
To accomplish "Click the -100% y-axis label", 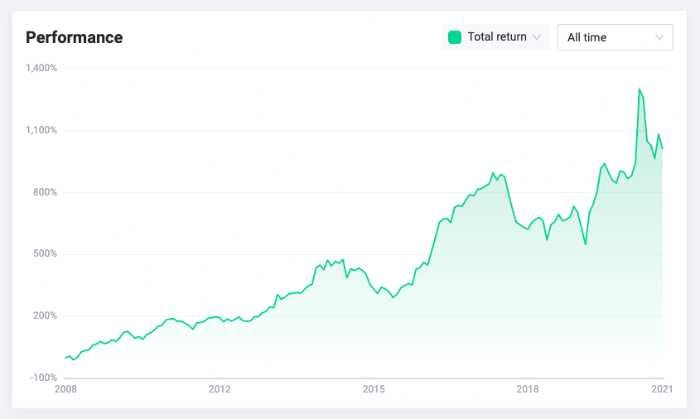I will click(x=44, y=378).
